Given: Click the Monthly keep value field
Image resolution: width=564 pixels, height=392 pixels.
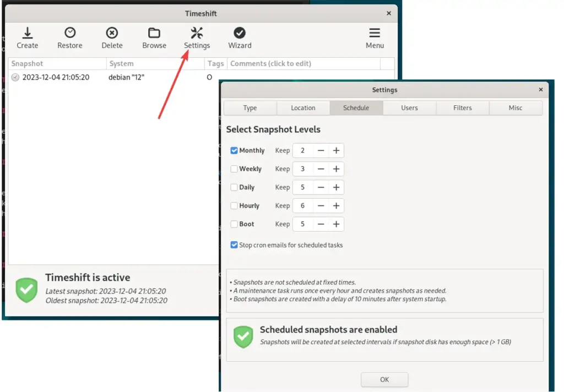Looking at the screenshot, I should [x=303, y=150].
